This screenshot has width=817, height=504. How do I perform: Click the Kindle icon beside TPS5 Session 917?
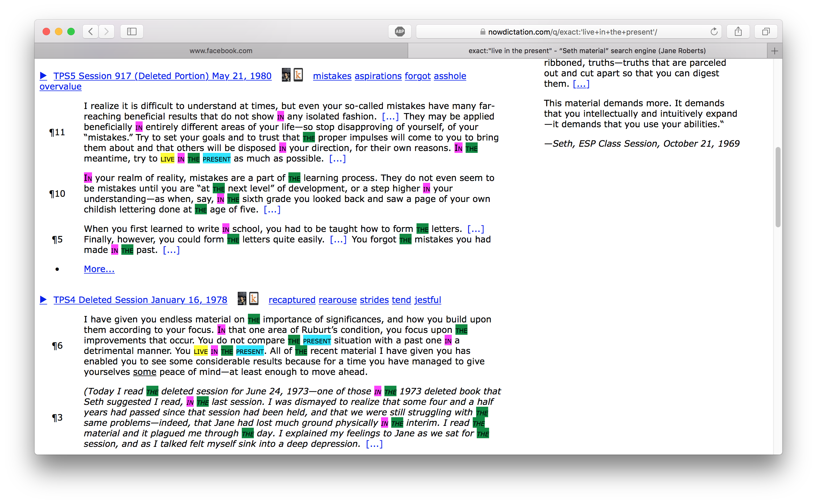(x=298, y=75)
